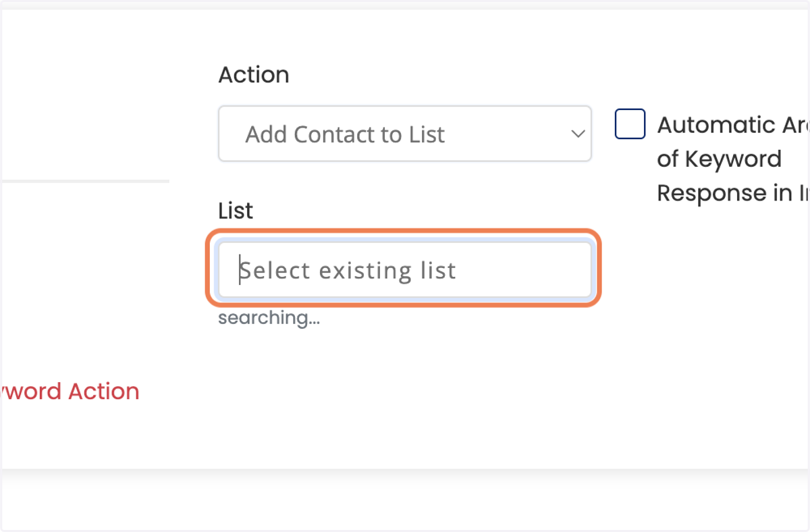
Task: Click the red 'Keyword Action' link
Action: tap(70, 391)
